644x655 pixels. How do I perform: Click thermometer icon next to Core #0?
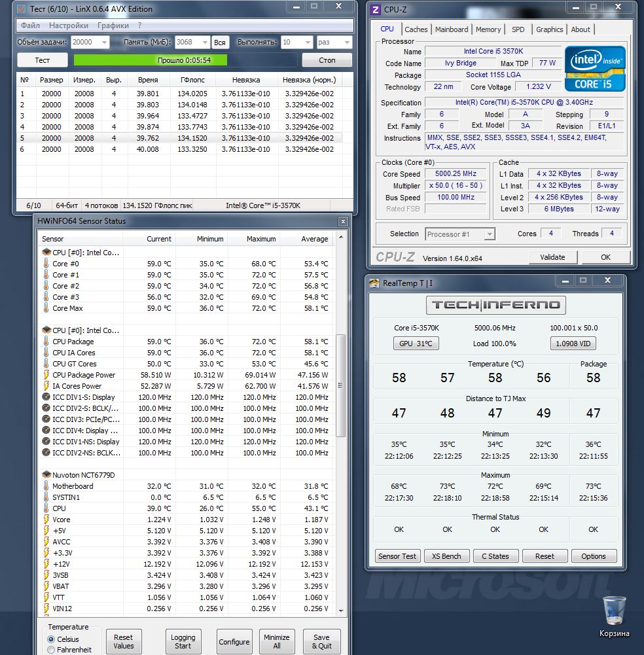[46, 264]
